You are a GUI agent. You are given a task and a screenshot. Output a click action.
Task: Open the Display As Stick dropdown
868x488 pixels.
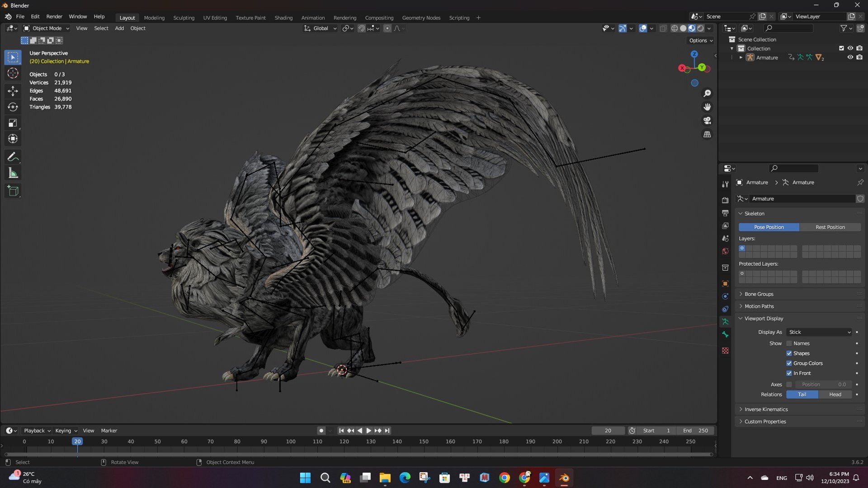point(819,332)
